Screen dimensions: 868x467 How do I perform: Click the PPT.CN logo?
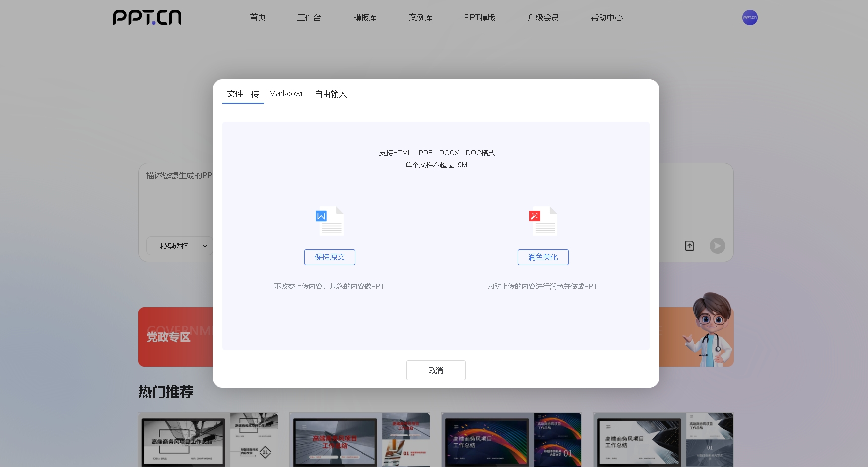click(x=147, y=17)
